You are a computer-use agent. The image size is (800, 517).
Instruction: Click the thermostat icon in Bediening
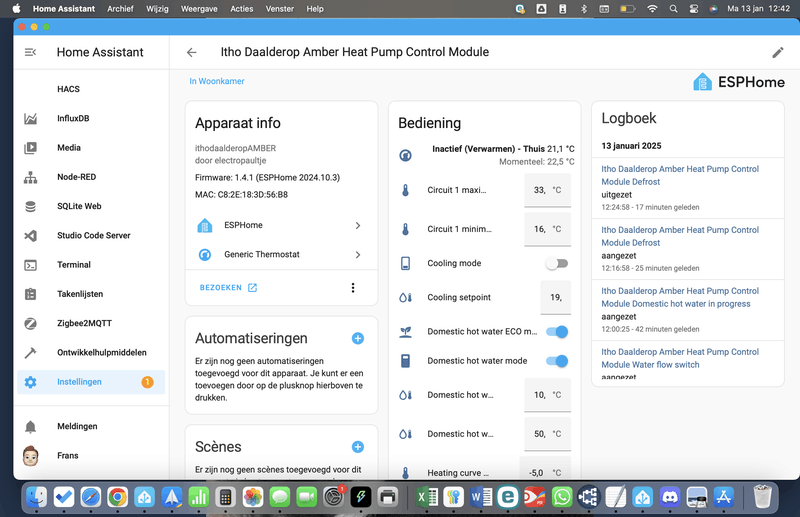point(405,155)
